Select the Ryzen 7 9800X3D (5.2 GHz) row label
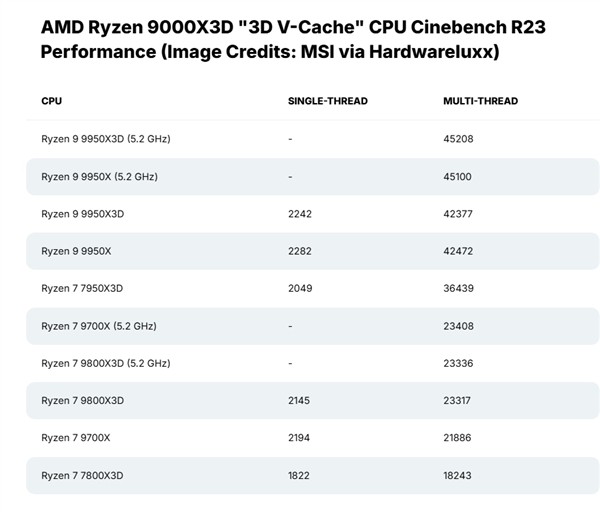The width and height of the screenshot is (600, 512). 105,363
